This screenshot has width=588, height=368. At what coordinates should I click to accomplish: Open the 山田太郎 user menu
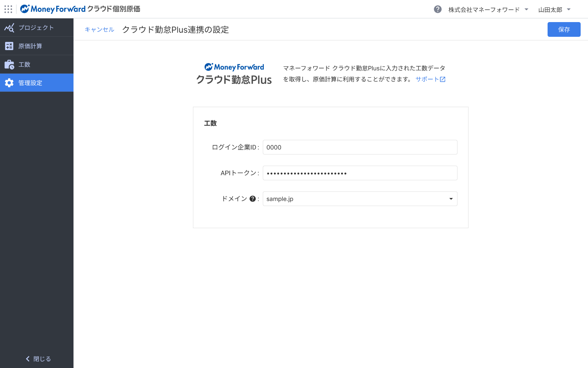[555, 10]
